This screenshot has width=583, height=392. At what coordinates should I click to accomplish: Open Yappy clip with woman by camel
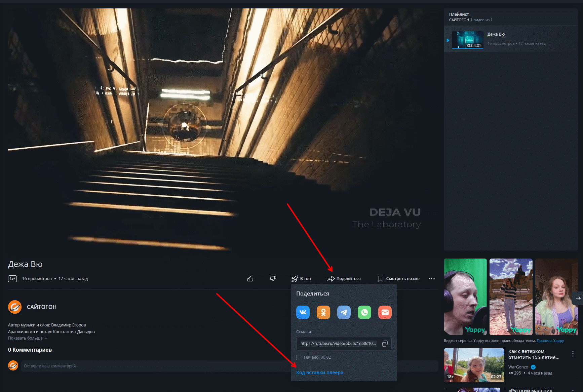[511, 297]
